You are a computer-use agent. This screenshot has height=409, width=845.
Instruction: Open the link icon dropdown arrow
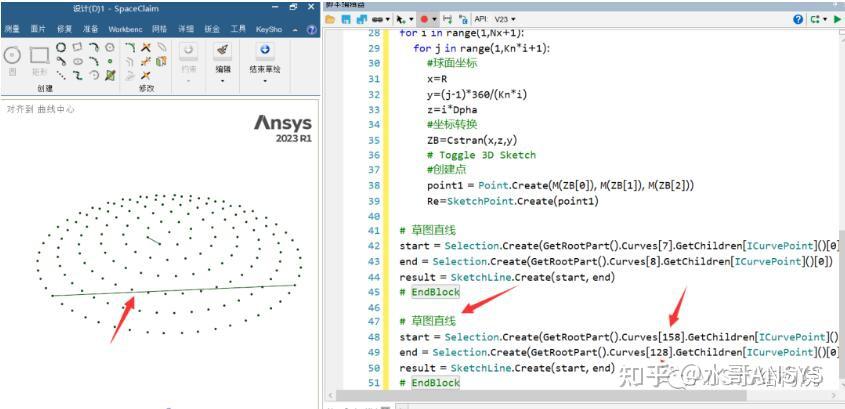387,19
